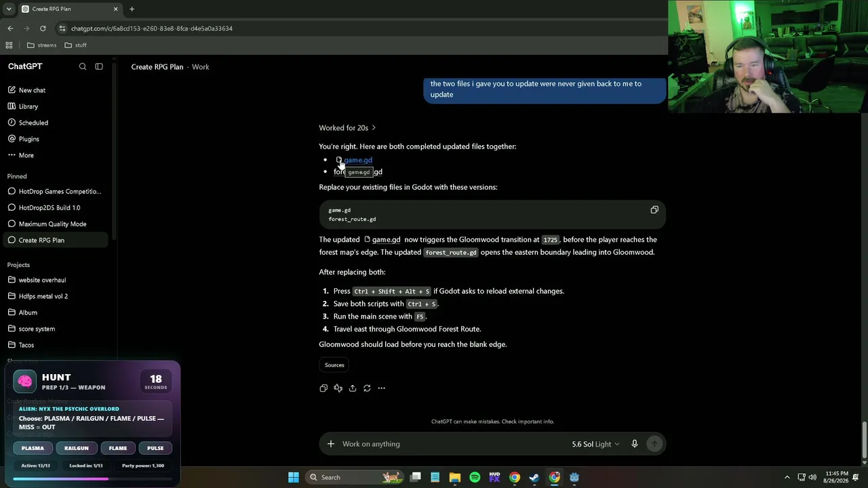View site information icon in address bar
The height and width of the screenshot is (488, 868).
[62, 28]
